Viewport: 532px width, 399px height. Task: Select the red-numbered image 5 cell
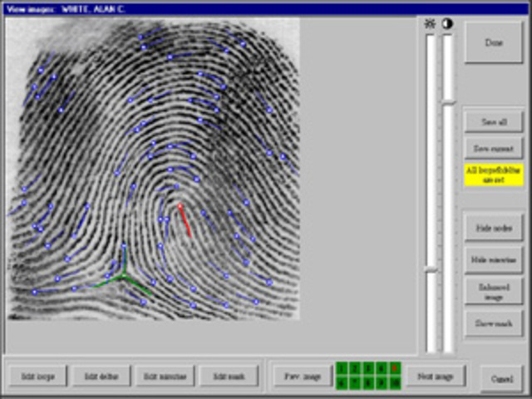click(395, 368)
